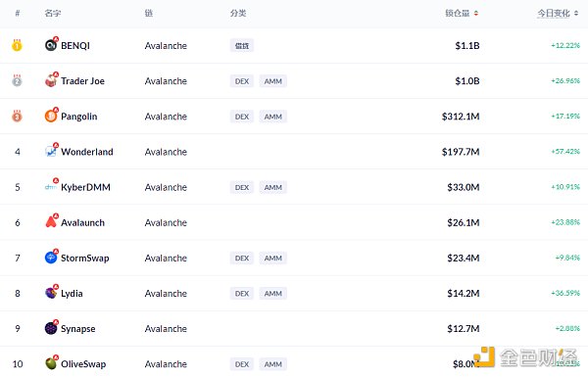Click the 名字 column header
The height and width of the screenshot is (378, 588).
click(53, 14)
